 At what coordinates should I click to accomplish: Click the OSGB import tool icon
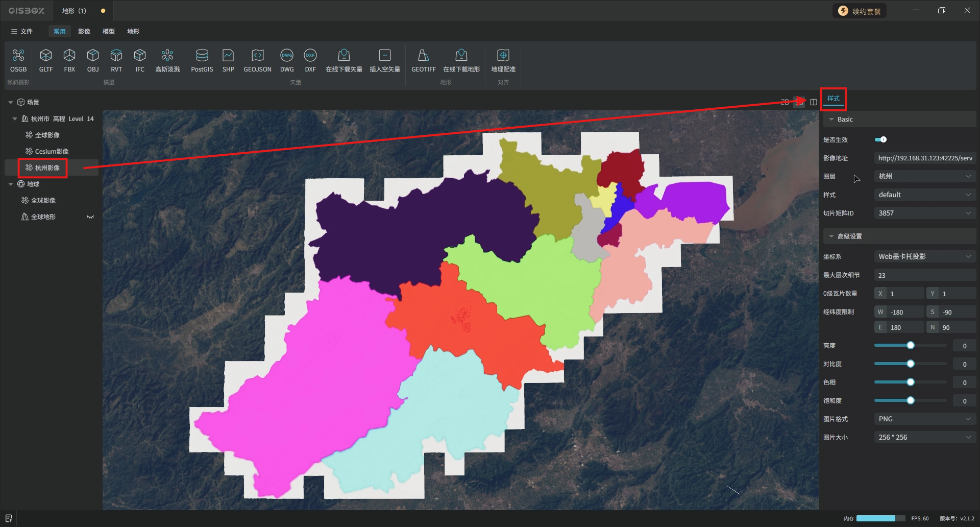click(18, 55)
